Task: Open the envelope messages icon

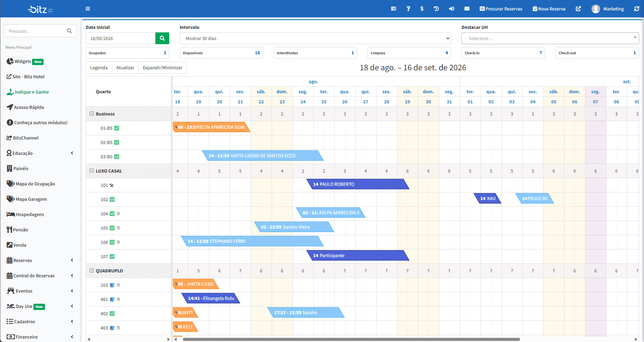Action: [467, 9]
